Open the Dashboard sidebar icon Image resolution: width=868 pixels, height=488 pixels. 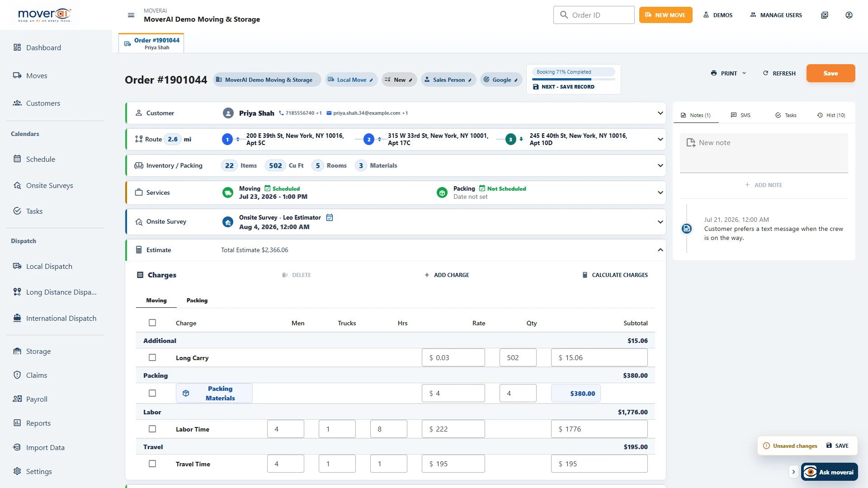(17, 47)
